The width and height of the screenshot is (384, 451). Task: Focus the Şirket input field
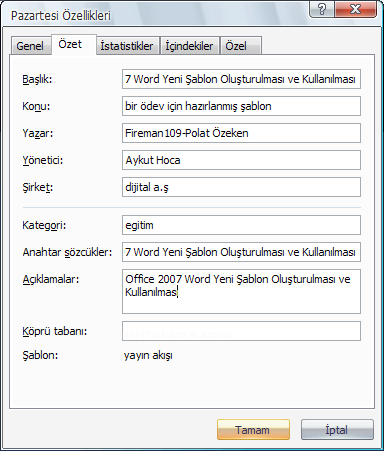241,187
